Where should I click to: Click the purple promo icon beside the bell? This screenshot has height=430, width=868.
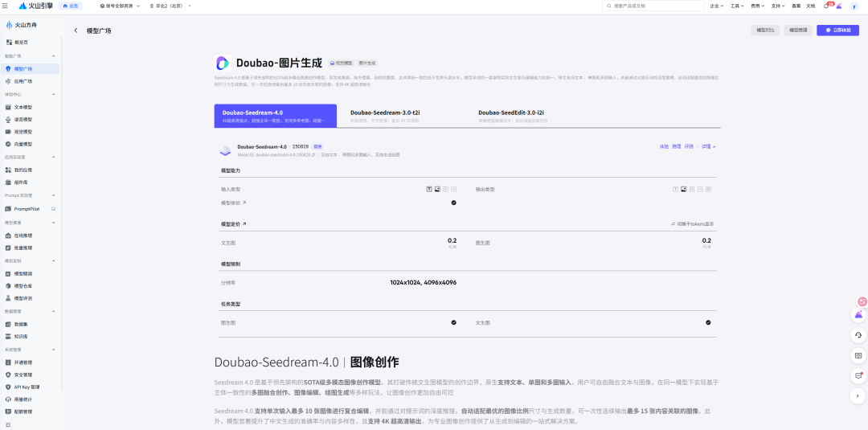click(839, 6)
